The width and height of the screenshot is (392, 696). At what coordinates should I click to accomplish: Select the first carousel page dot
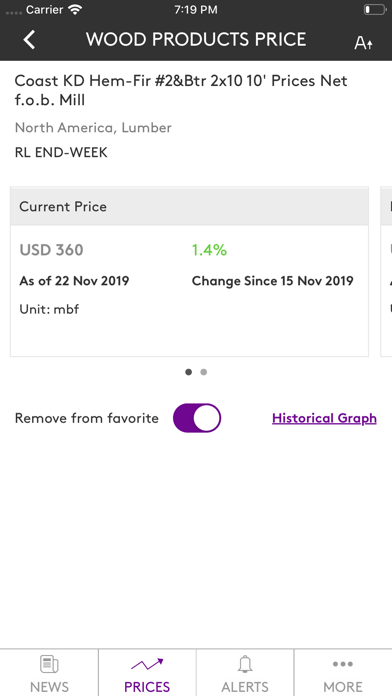189,372
